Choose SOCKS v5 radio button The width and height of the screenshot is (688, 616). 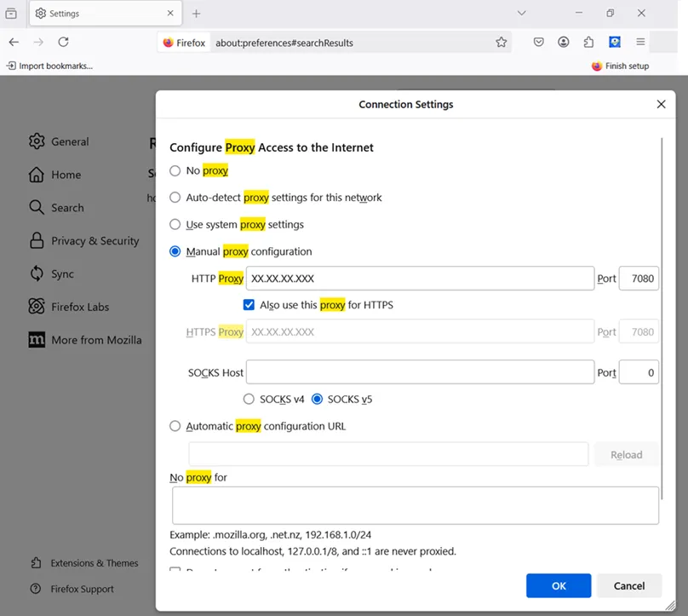click(x=317, y=399)
